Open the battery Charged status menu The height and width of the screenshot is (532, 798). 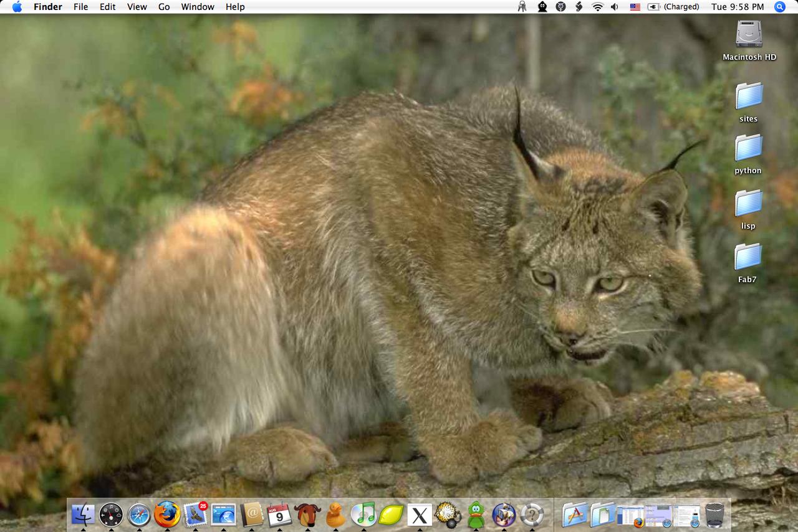(x=673, y=7)
